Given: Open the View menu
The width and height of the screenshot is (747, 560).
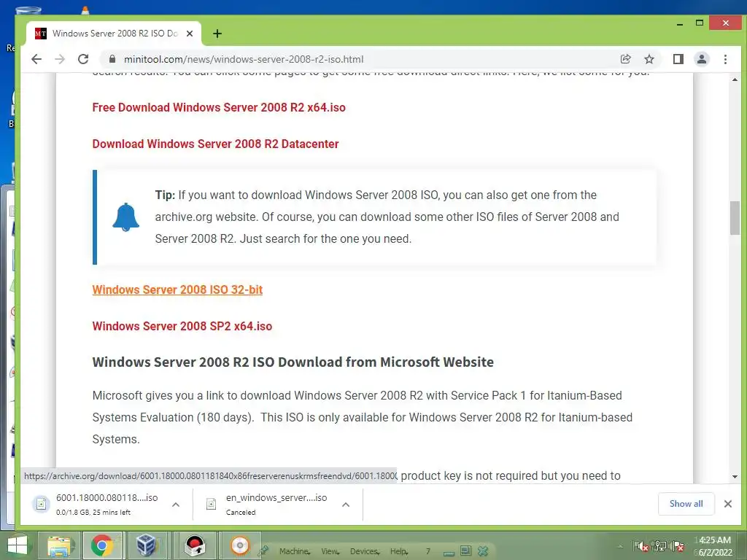Looking at the screenshot, I should click(330, 551).
